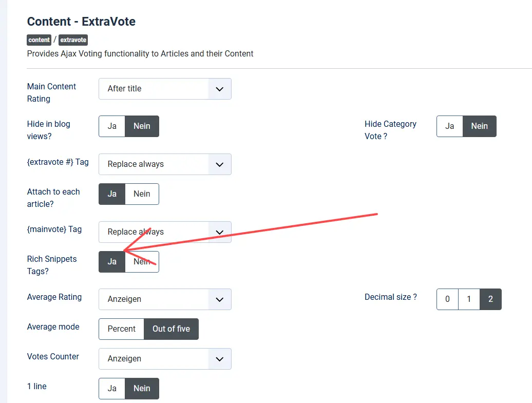The width and height of the screenshot is (532, 403).
Task: Open the Main Content Rating dropdown
Action: tap(165, 89)
